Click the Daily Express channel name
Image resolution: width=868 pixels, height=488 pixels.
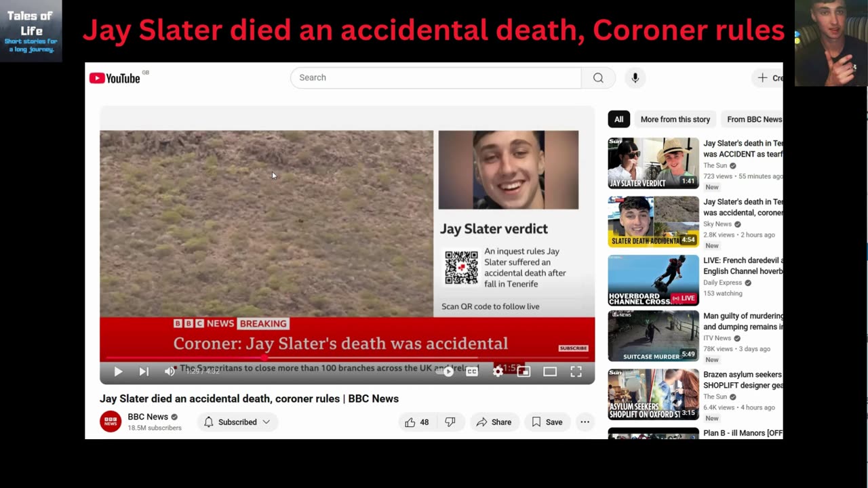[x=722, y=283]
